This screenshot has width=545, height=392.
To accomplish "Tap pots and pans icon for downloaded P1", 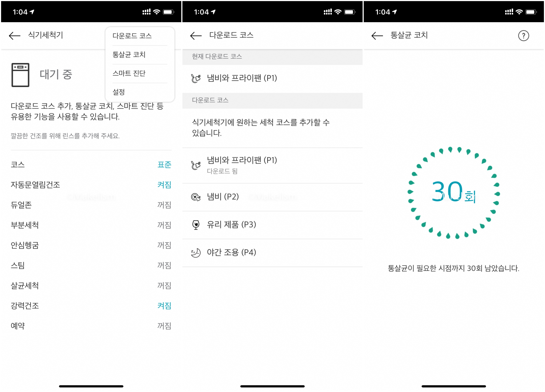I will pyautogui.click(x=196, y=165).
